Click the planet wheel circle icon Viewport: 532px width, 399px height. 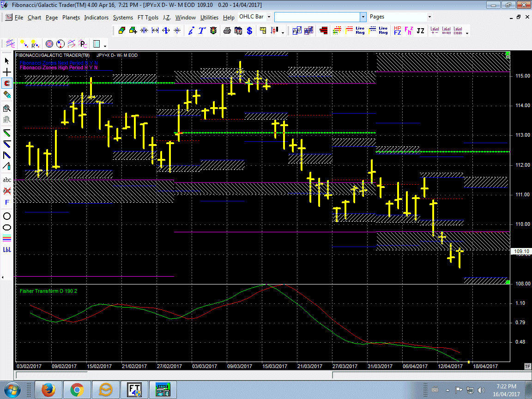point(60,44)
